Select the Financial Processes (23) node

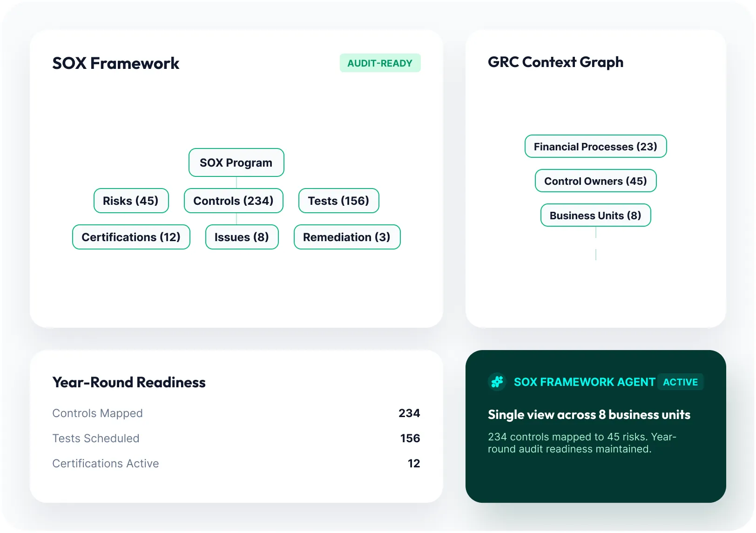(x=596, y=146)
